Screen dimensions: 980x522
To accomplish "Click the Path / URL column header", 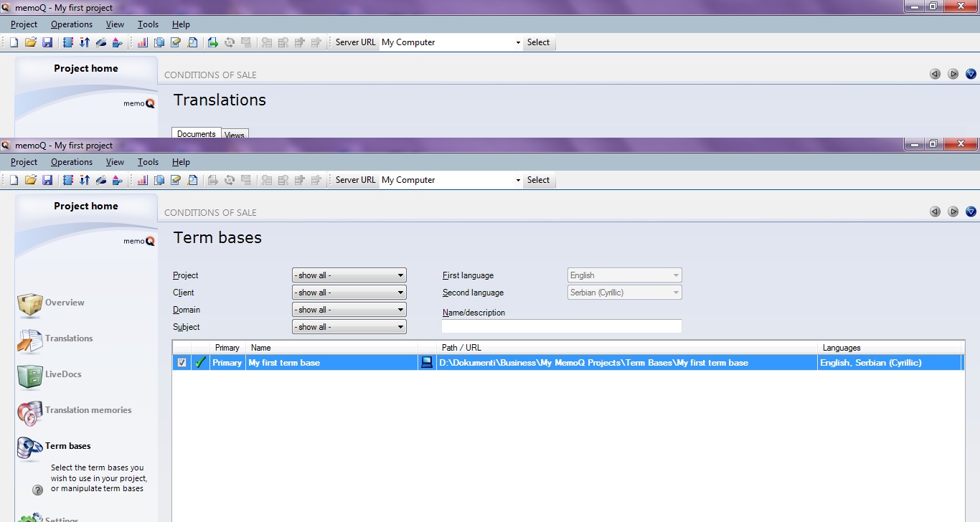I will 627,348.
